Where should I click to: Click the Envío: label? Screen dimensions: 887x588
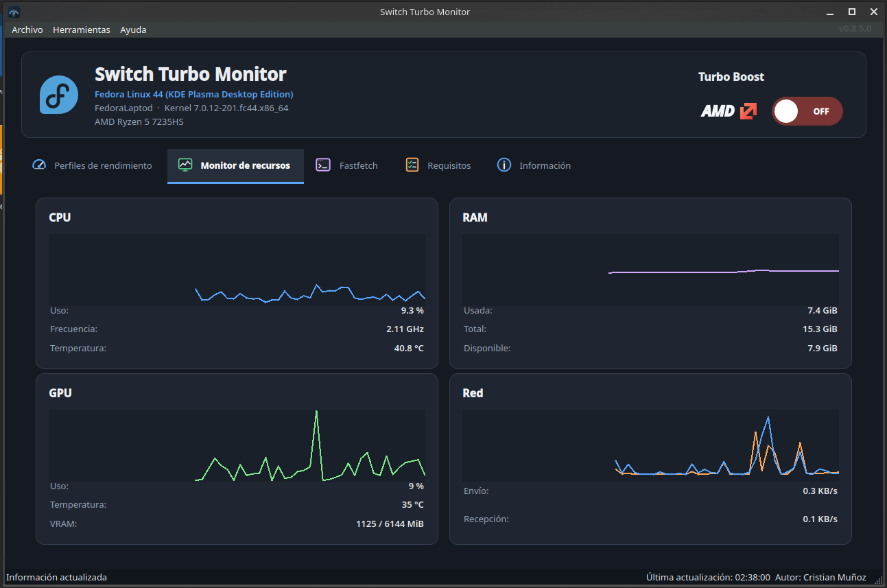(x=476, y=491)
